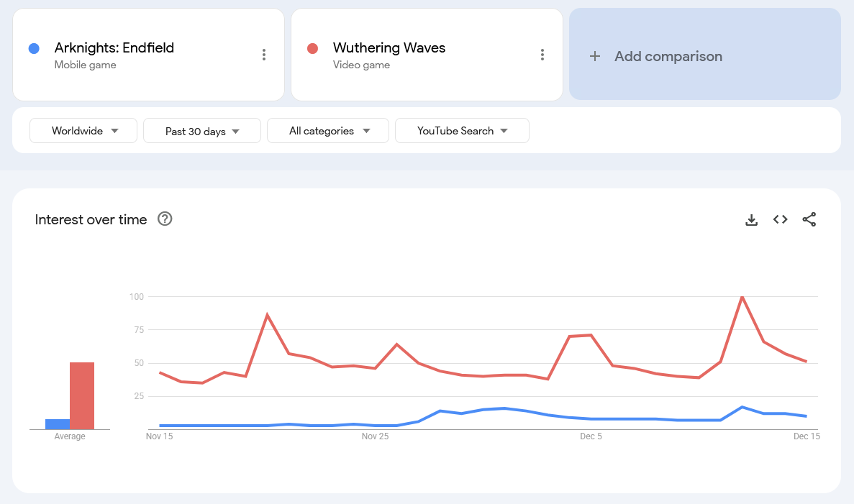
Task: Download the Interest over time chart data
Action: (x=751, y=220)
